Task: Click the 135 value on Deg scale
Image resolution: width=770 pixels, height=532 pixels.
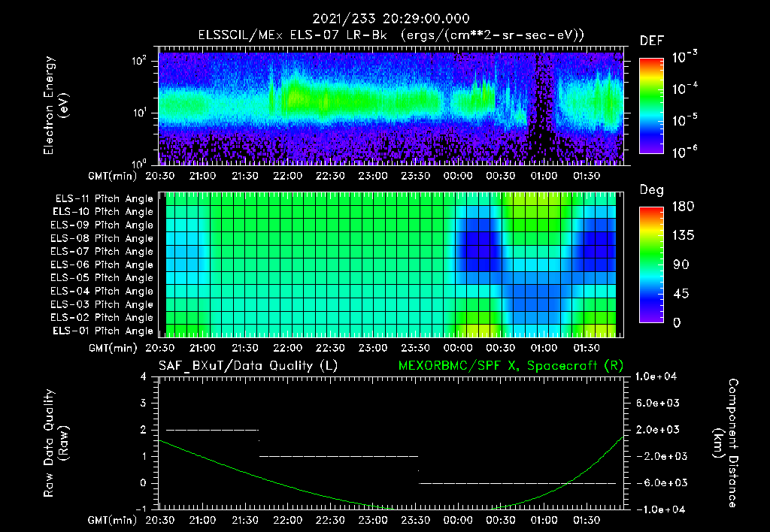Action: click(x=683, y=235)
